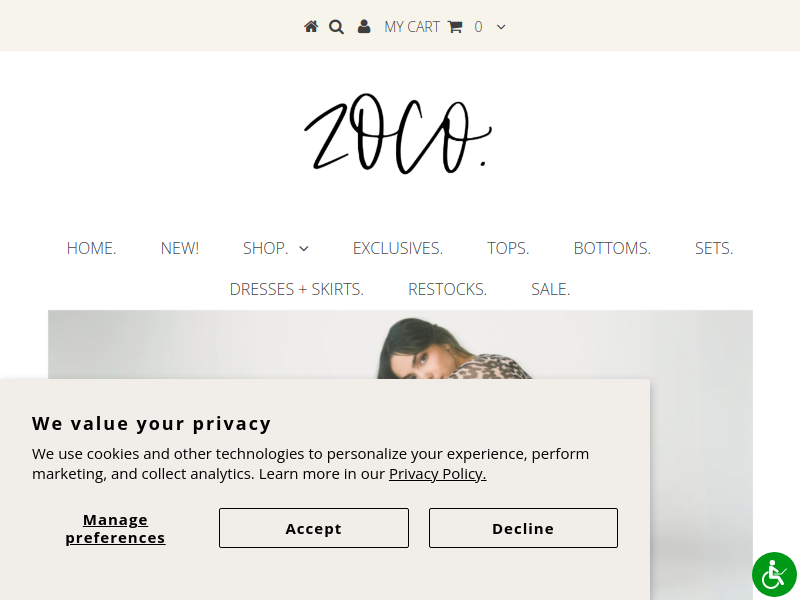The image size is (800, 600).
Task: Click the user account icon
Action: tap(364, 27)
